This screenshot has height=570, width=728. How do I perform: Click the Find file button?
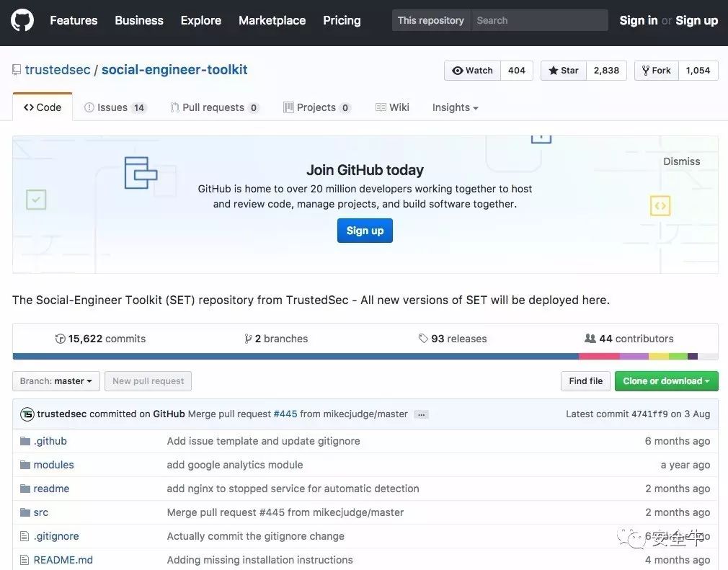coord(585,381)
